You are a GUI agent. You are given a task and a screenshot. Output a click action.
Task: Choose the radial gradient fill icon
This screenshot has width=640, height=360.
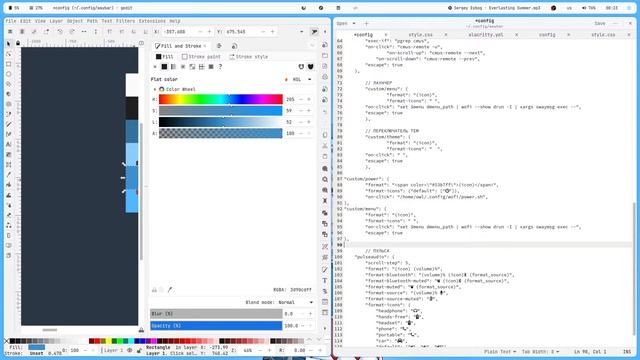[183, 67]
